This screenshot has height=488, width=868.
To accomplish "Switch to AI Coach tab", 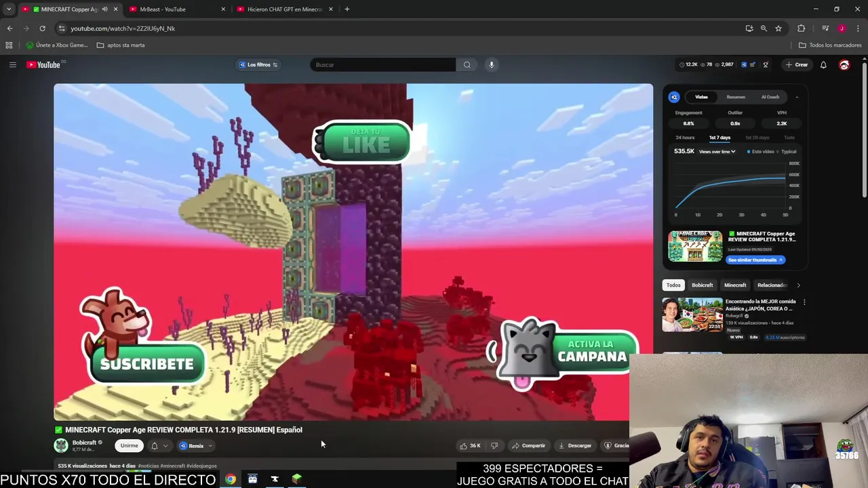I will (770, 97).
